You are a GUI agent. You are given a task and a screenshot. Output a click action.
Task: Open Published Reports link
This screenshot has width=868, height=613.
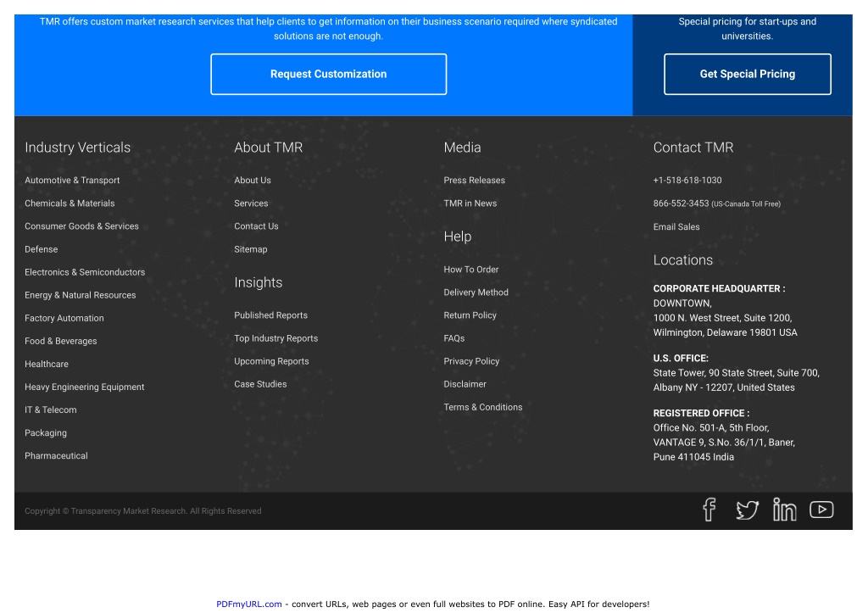[x=270, y=315]
